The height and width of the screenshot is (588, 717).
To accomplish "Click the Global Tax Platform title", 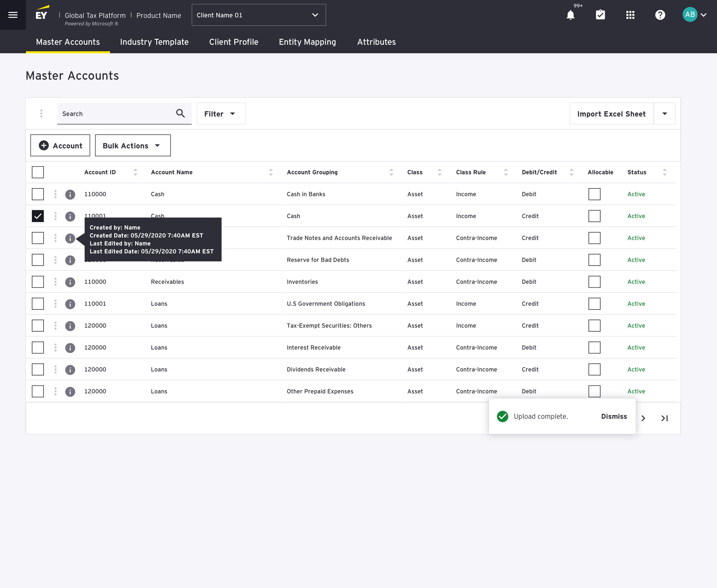I will point(95,15).
